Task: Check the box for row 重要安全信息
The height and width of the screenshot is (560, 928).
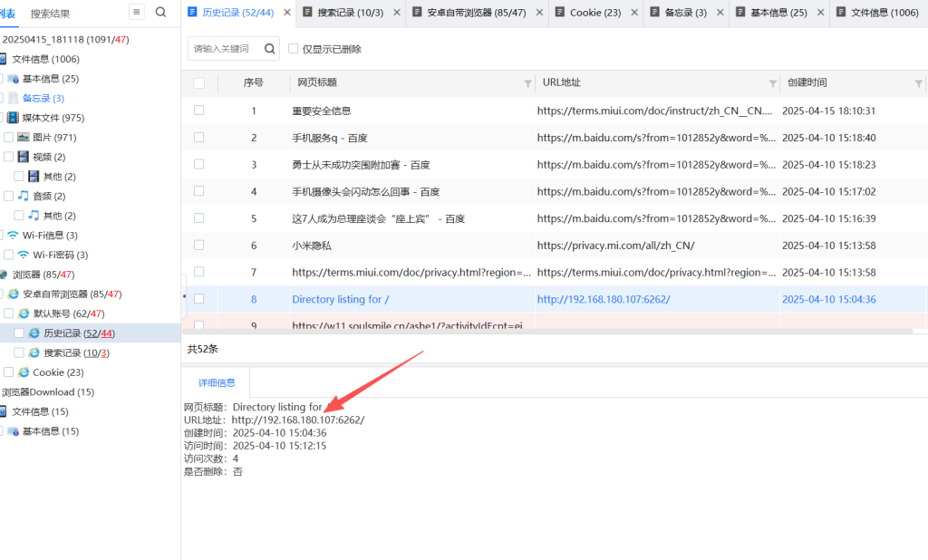Action: [x=198, y=111]
